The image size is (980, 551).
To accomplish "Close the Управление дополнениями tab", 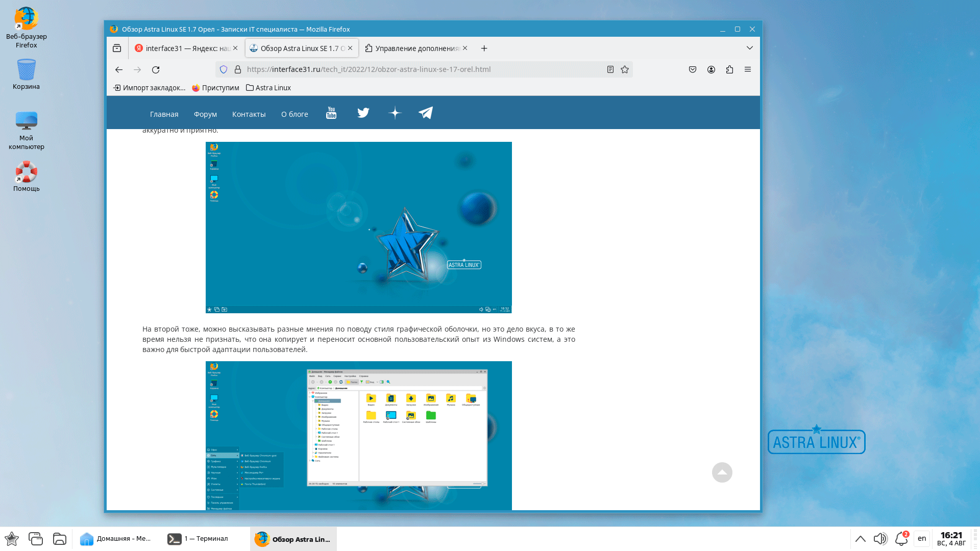I will pos(465,48).
